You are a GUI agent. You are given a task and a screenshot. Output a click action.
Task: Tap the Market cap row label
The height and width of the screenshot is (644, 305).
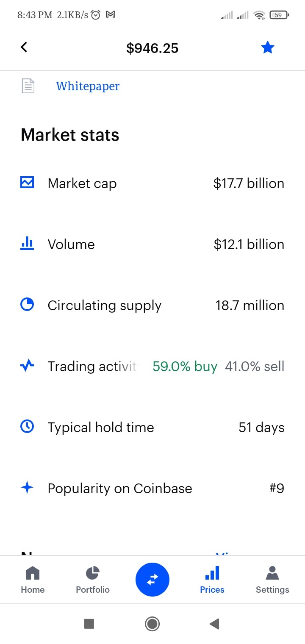(x=82, y=183)
